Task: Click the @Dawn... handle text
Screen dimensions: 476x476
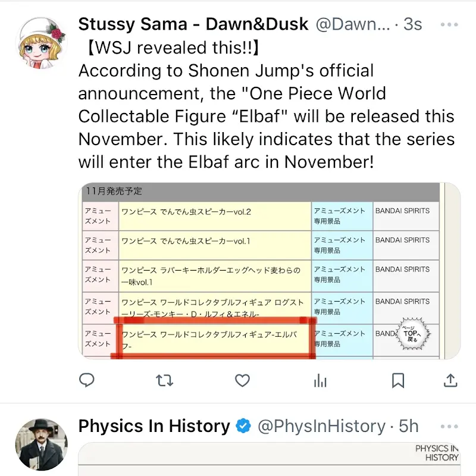Action: click(353, 24)
